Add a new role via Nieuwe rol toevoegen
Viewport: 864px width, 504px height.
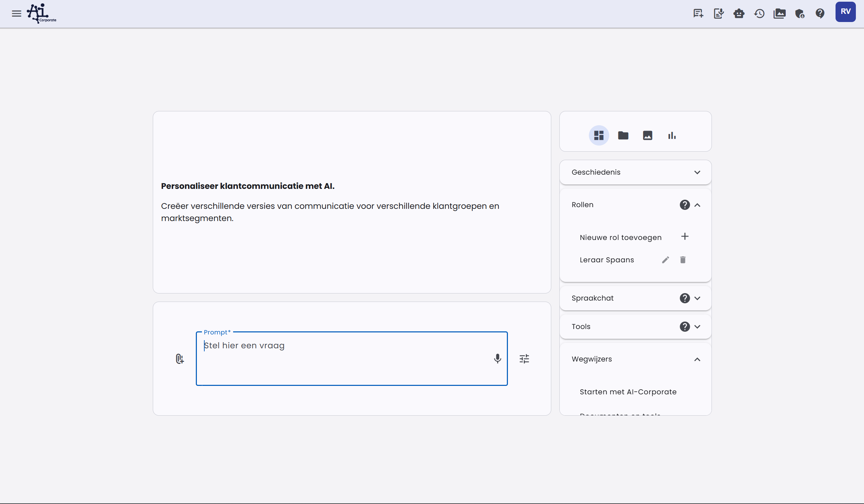[x=685, y=236]
